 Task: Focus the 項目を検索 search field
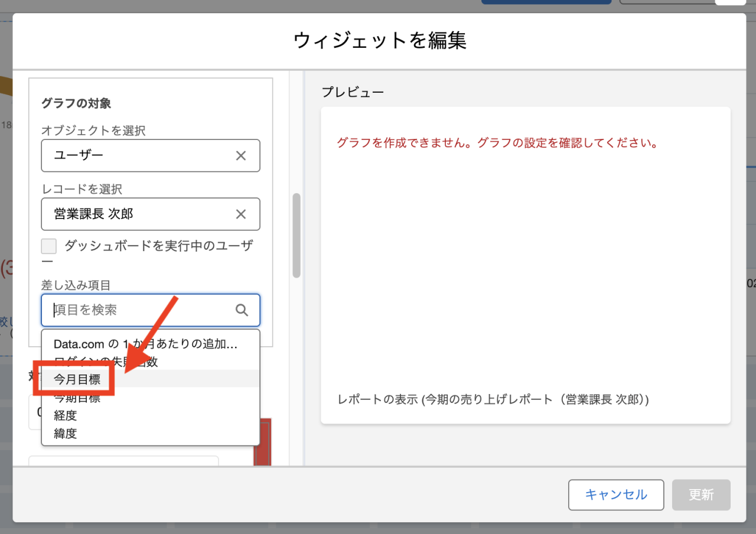142,310
